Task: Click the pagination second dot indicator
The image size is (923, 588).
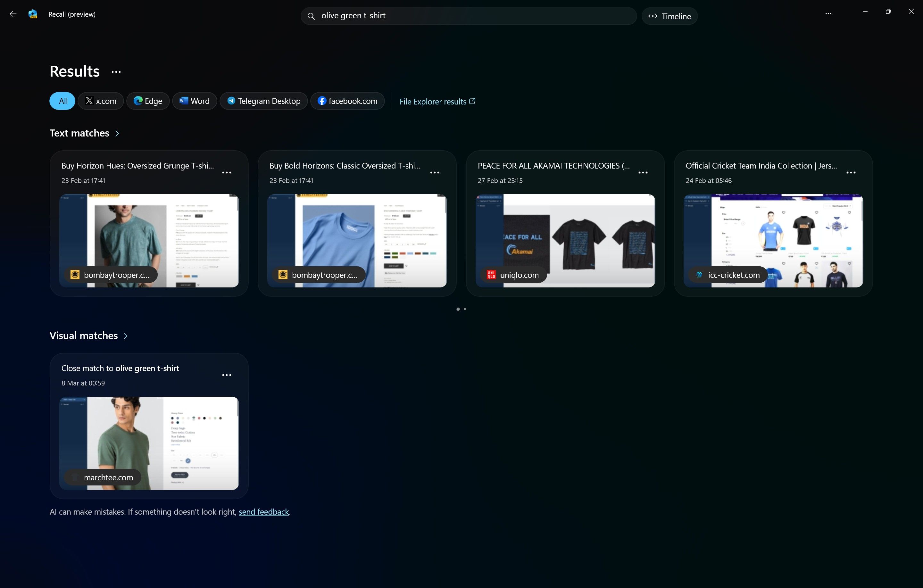Action: tap(465, 308)
